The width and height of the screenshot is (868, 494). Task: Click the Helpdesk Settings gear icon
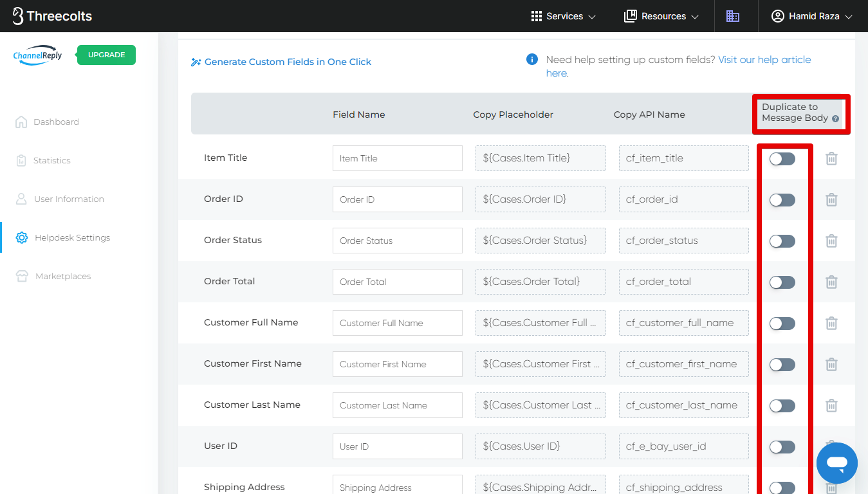[22, 238]
